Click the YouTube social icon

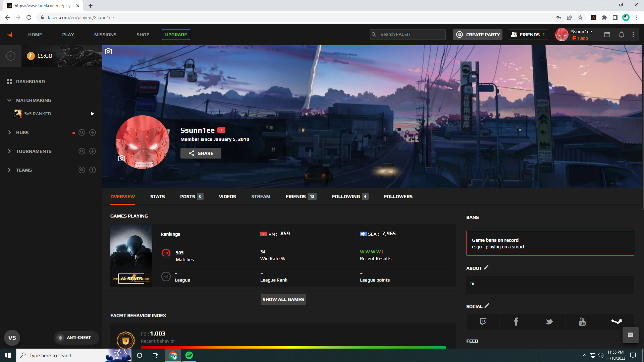(x=582, y=322)
